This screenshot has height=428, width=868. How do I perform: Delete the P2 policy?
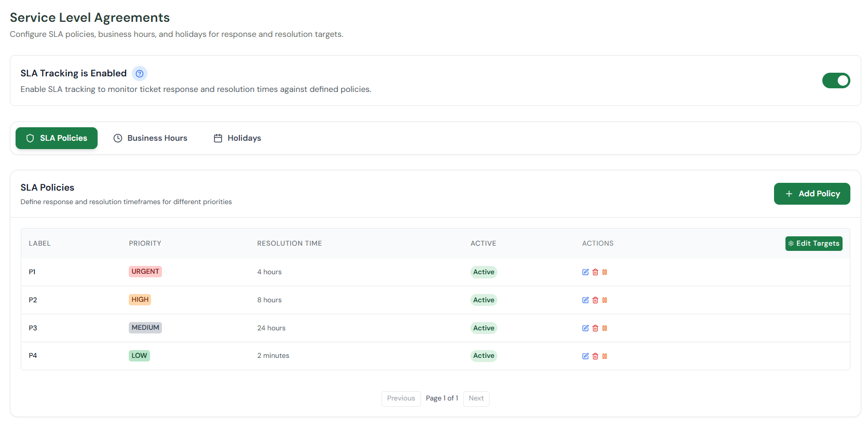click(x=595, y=300)
